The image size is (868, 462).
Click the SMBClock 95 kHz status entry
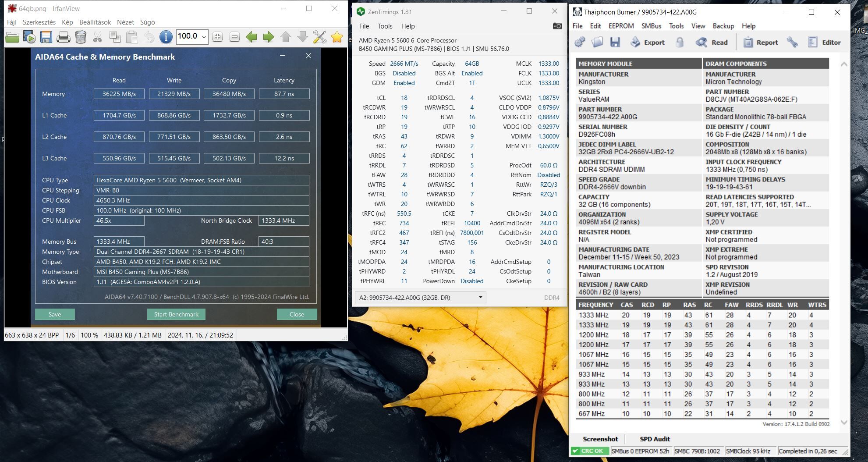[748, 451]
